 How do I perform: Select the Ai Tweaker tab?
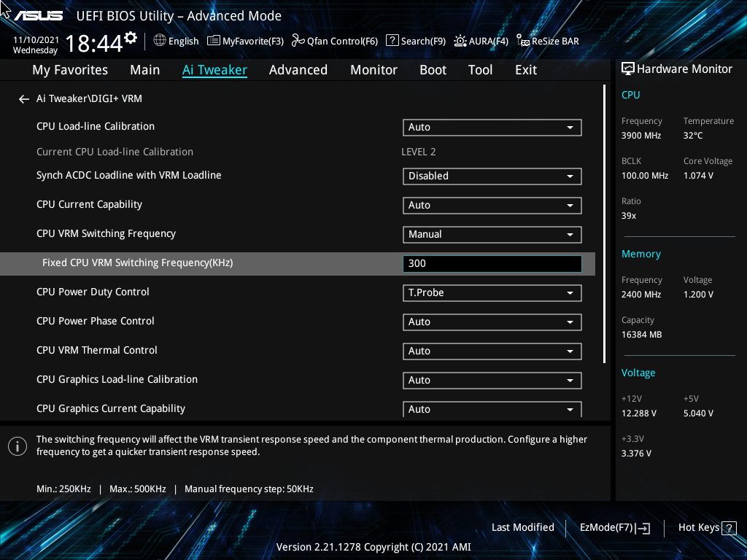214,70
